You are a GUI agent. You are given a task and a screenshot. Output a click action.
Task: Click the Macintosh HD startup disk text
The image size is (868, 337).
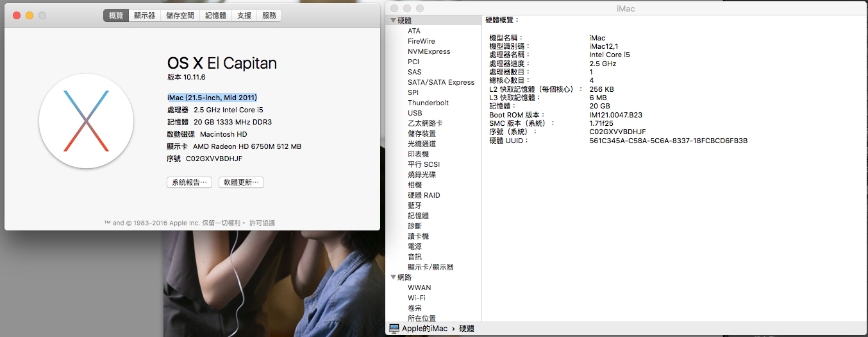[223, 134]
